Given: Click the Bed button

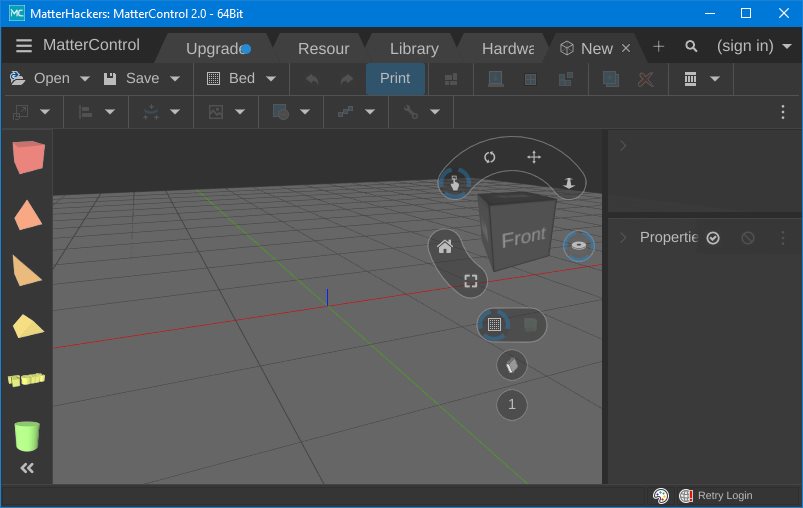Looking at the screenshot, I should pyautogui.click(x=230, y=78).
